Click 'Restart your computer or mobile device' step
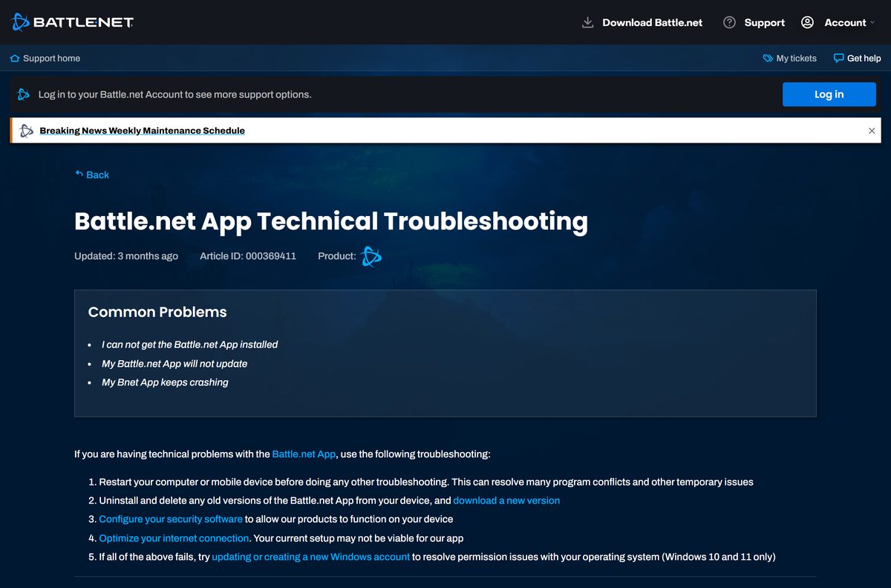 click(426, 482)
